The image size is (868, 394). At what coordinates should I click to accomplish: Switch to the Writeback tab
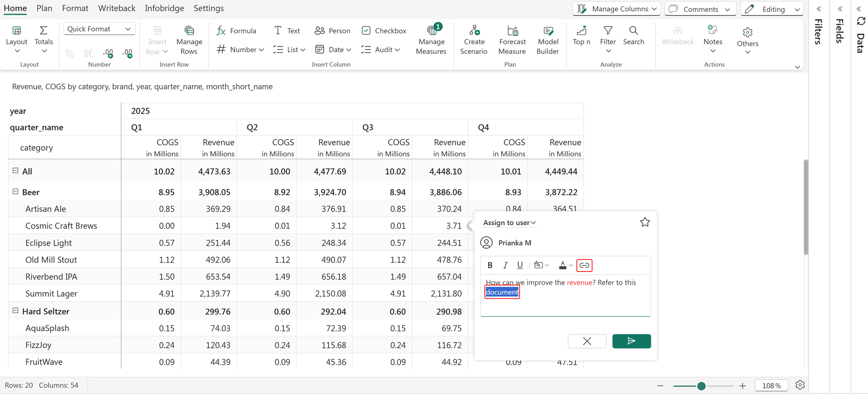coord(116,8)
